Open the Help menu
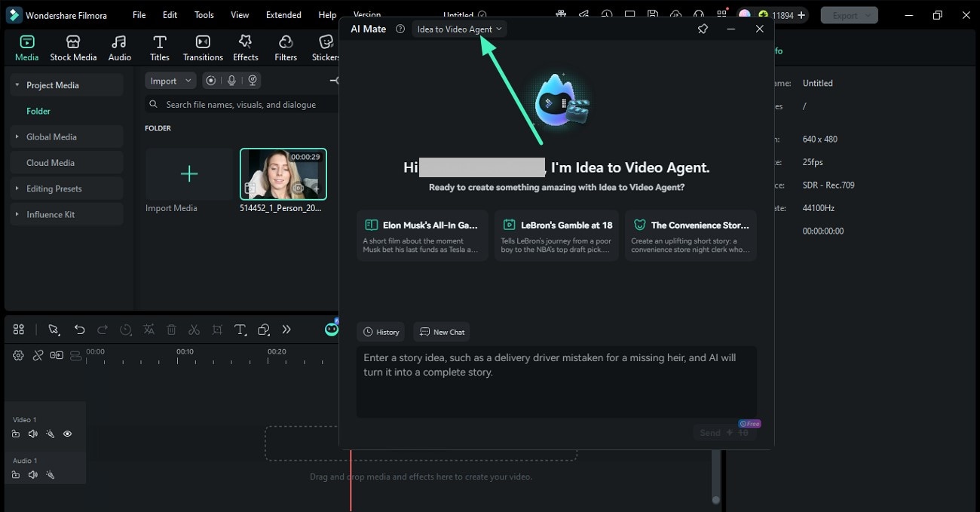Screen dimensions: 980x512 (x=327, y=15)
